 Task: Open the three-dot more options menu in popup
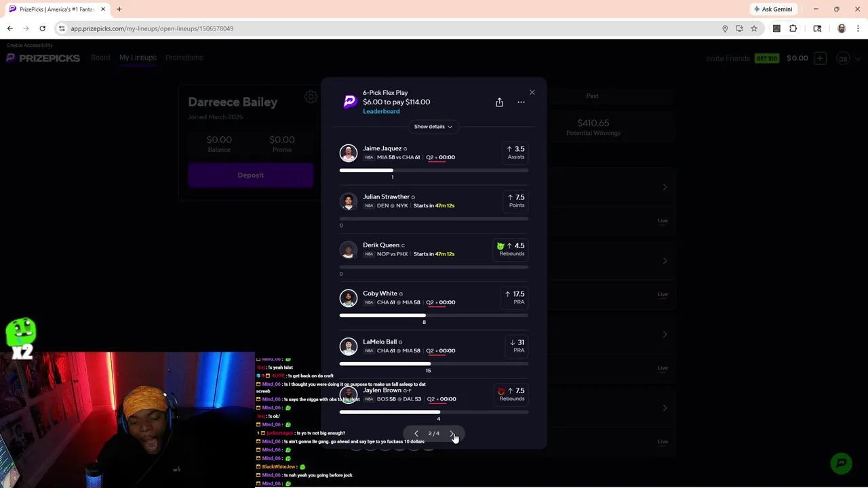521,102
